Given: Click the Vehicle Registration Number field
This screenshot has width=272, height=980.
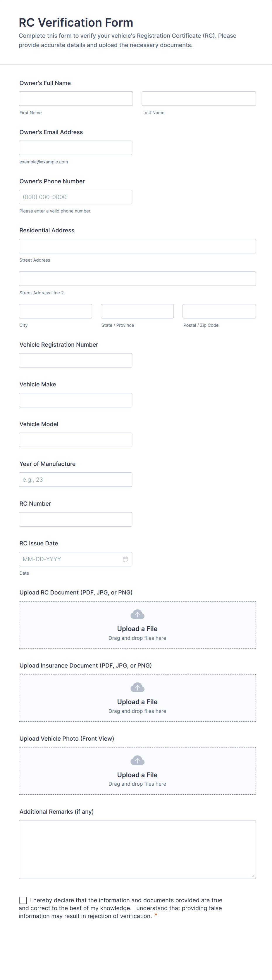Looking at the screenshot, I should (x=75, y=360).
